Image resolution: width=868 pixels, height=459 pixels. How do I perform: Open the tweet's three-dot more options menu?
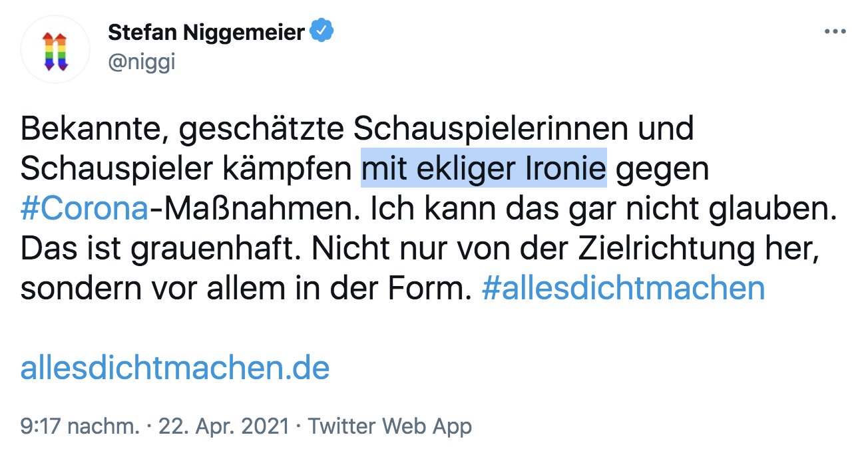click(x=835, y=31)
